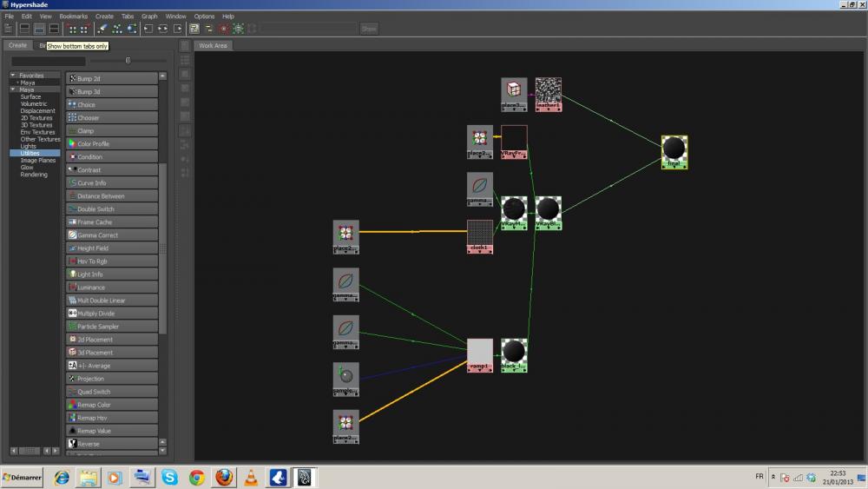Click the Démarrer start button
Screen dimensions: 868x489
coord(23,477)
